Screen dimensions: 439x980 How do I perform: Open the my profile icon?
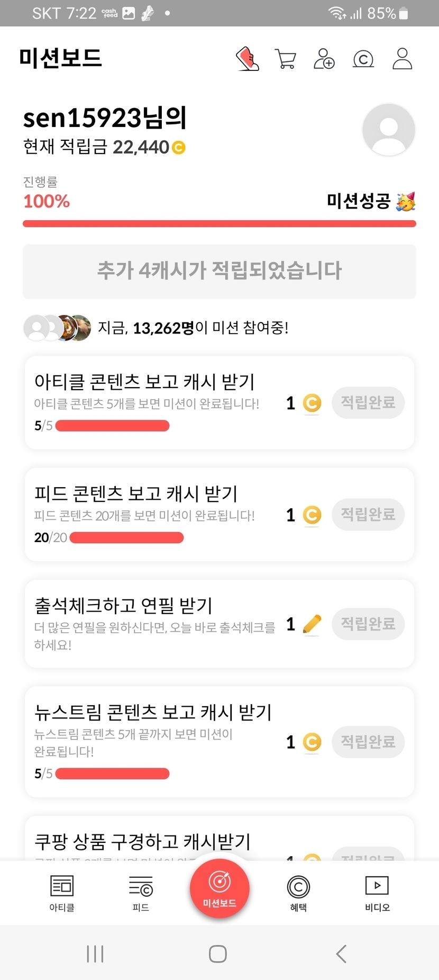[x=402, y=59]
